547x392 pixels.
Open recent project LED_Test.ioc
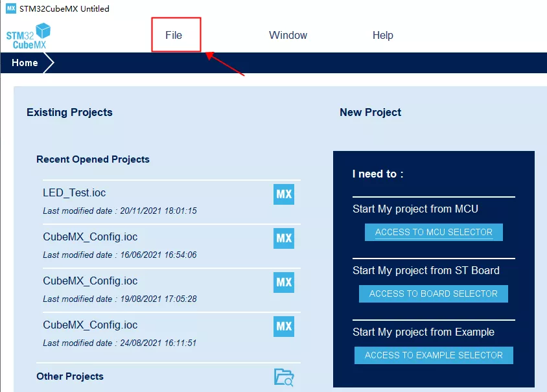tap(75, 193)
